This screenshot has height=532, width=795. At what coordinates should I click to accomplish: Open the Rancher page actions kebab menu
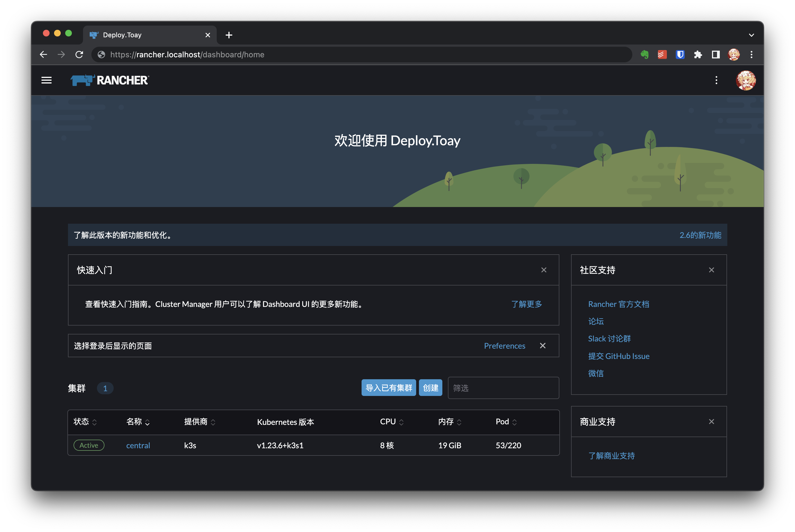[x=716, y=80]
